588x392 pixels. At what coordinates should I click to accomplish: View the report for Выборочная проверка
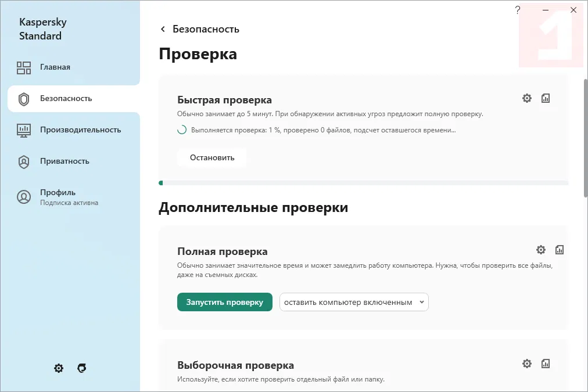click(546, 364)
